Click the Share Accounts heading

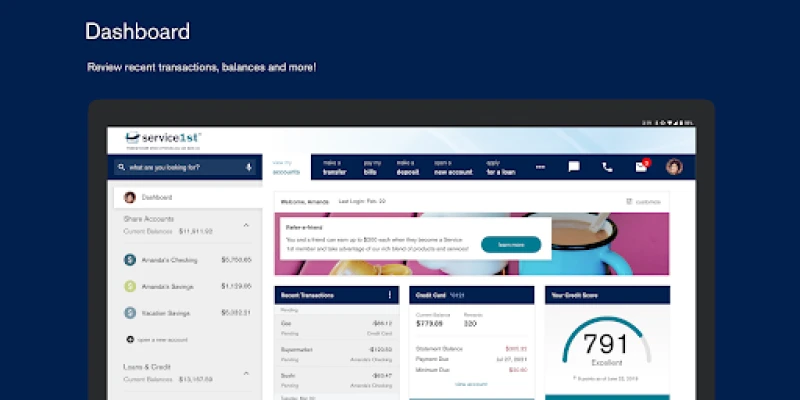coord(148,219)
